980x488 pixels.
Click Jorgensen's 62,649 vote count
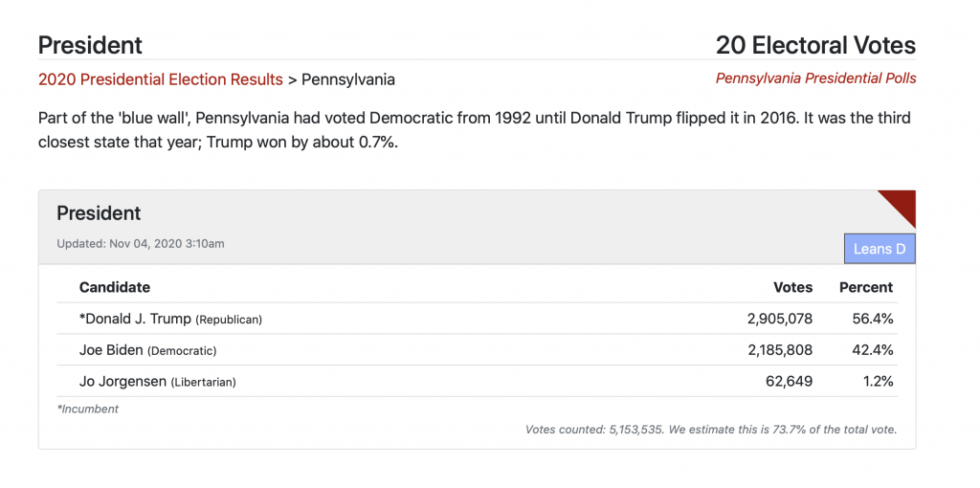coord(790,381)
